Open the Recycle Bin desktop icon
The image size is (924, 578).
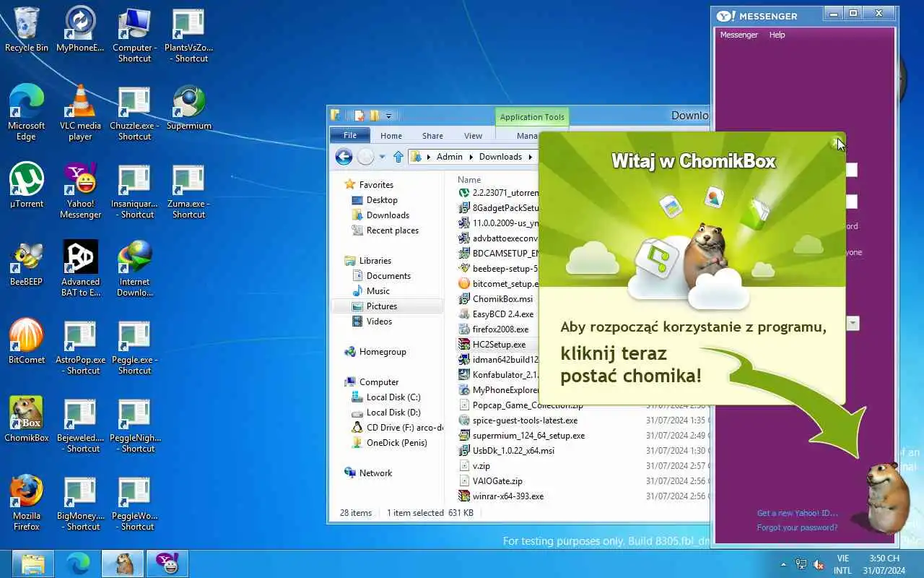(x=27, y=29)
